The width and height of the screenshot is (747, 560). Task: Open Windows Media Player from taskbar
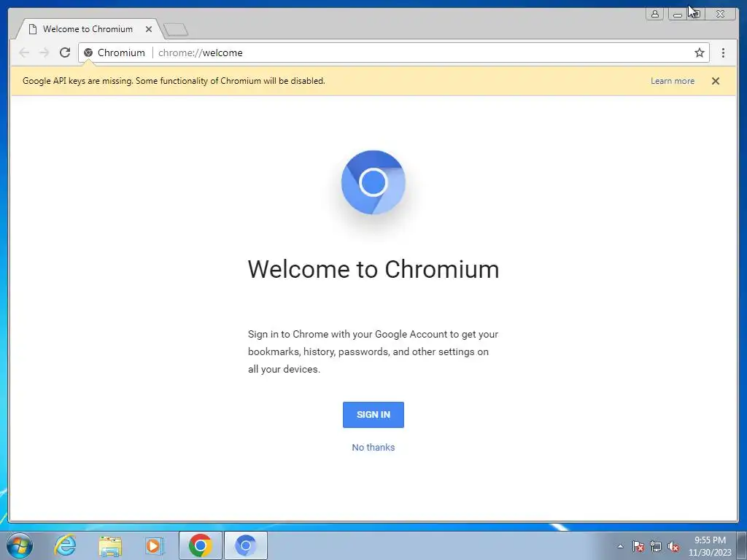tap(154, 545)
